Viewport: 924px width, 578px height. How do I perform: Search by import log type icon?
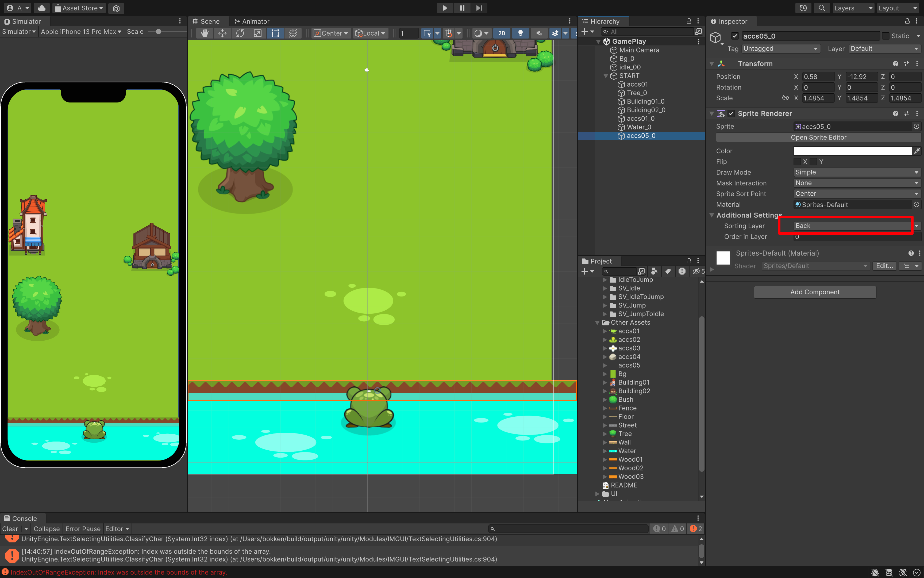tap(682, 271)
